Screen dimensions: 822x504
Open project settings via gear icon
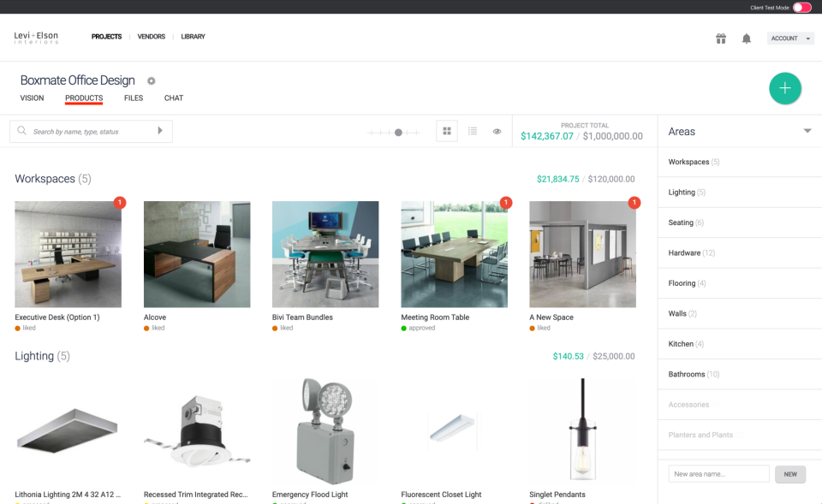[151, 80]
